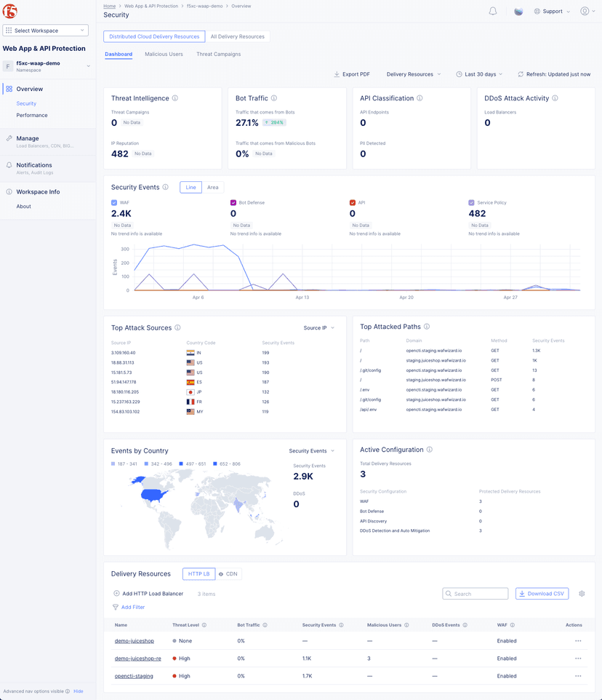Image resolution: width=602 pixels, height=700 pixels.
Task: Uncheck the WAF series checkbox
Action: click(114, 203)
